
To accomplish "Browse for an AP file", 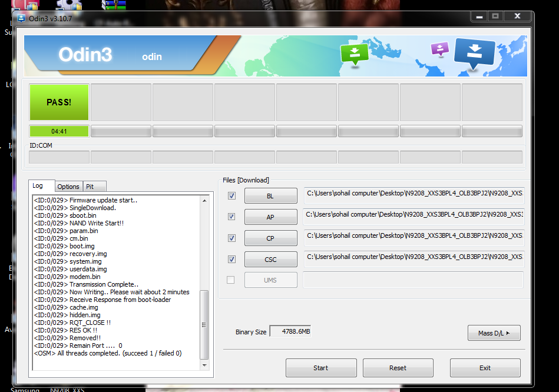I will (x=270, y=217).
